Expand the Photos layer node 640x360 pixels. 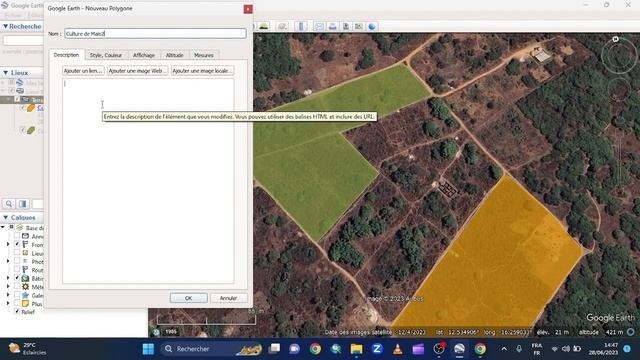coord(8,261)
